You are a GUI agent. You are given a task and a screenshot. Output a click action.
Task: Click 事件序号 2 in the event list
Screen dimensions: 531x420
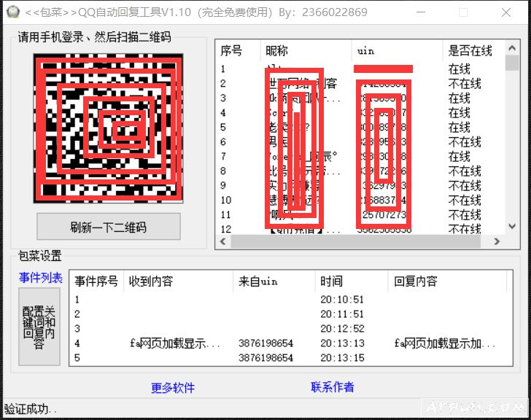coord(77,314)
